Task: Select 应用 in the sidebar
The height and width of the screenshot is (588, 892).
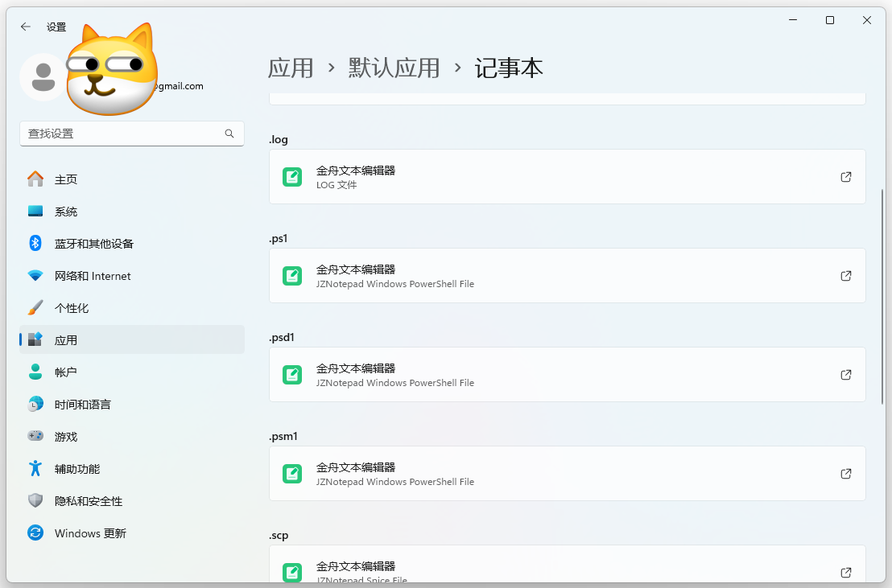Action: click(132, 339)
